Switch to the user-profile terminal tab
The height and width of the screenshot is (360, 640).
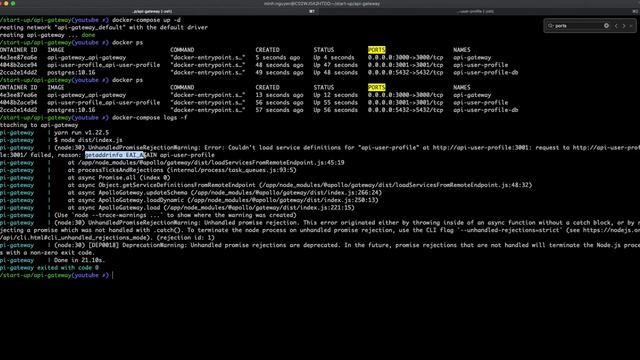tap(475, 11)
